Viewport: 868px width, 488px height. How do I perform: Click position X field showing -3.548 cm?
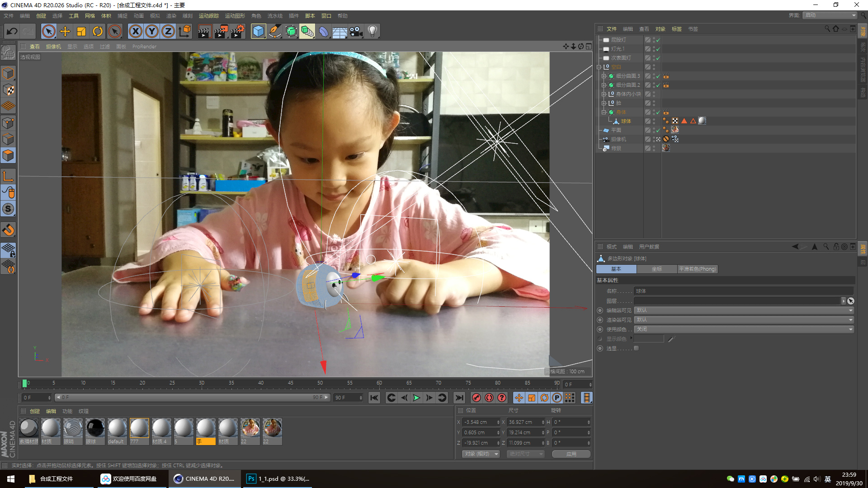[481, 422]
